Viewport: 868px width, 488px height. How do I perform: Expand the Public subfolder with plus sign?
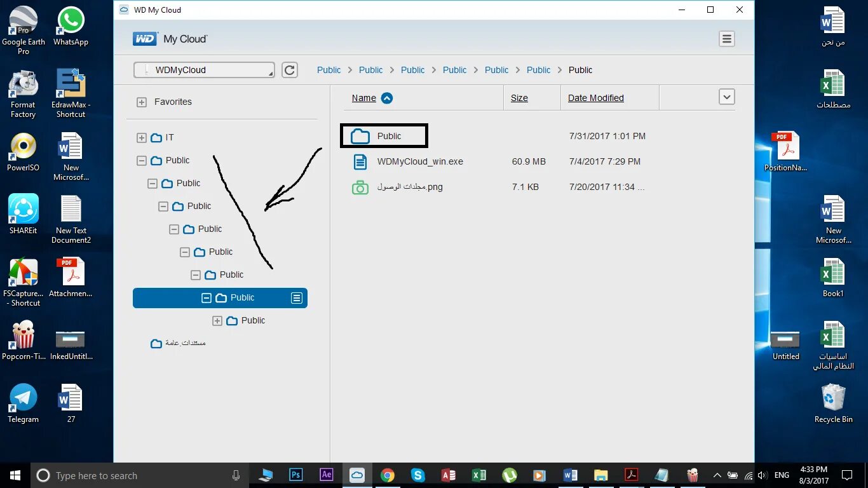pyautogui.click(x=217, y=320)
